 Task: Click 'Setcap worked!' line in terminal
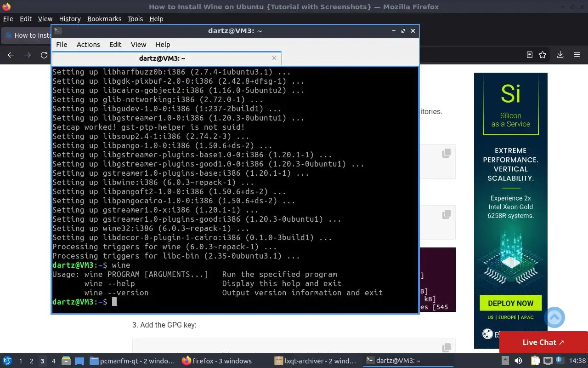tap(148, 127)
